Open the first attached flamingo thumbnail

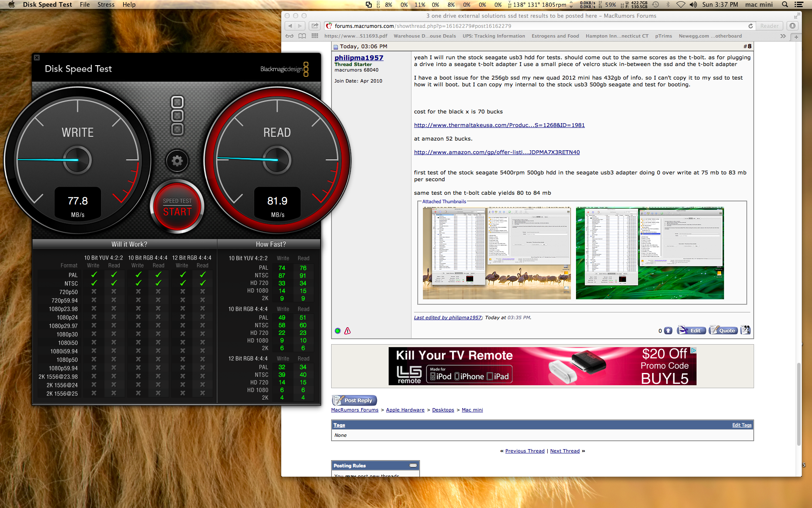pos(497,253)
